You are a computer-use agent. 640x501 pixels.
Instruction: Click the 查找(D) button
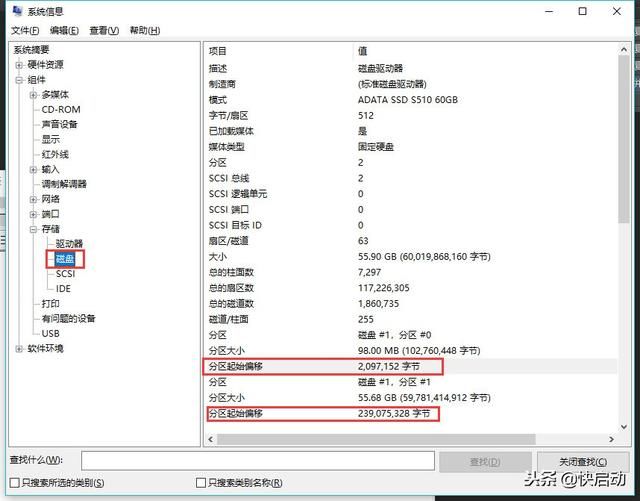point(485,462)
